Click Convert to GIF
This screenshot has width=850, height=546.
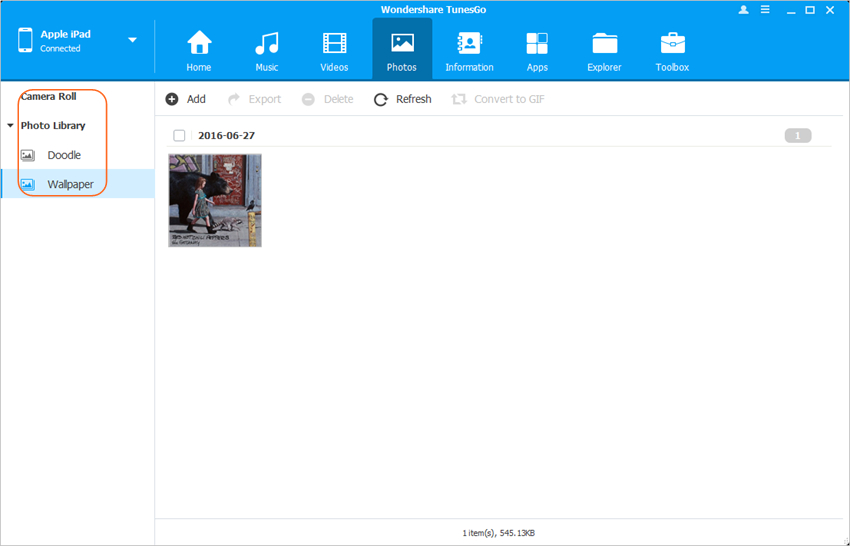[x=498, y=99]
